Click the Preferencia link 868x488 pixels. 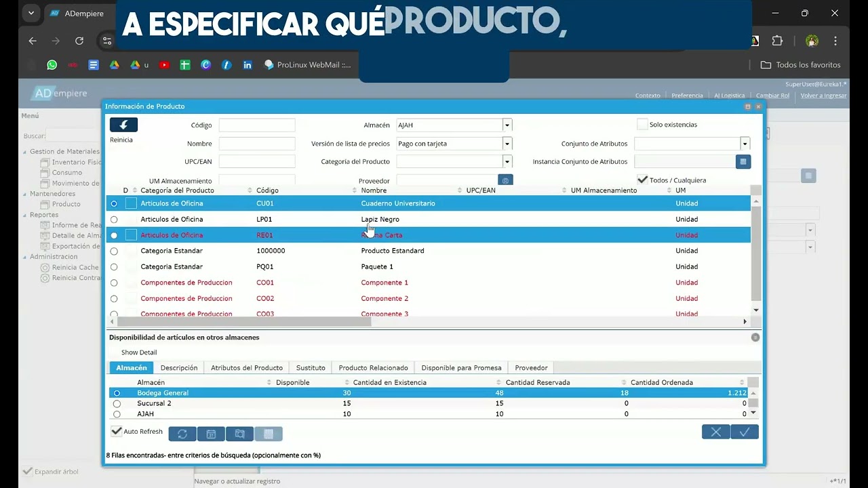point(687,96)
